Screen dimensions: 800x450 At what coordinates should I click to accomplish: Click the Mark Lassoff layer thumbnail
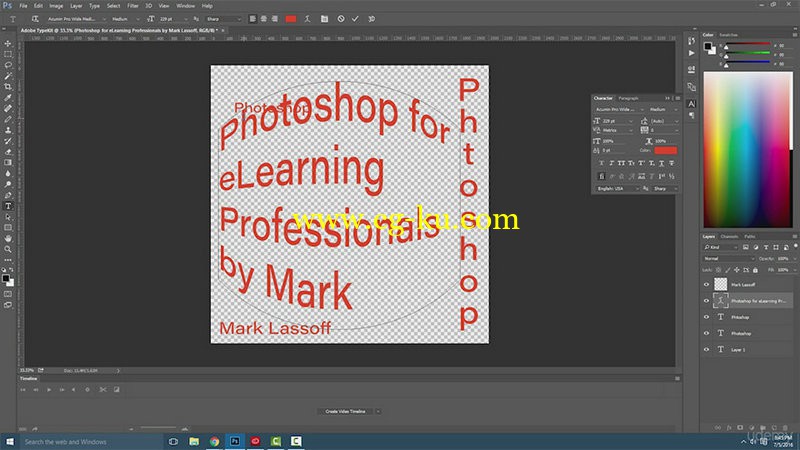click(x=720, y=284)
